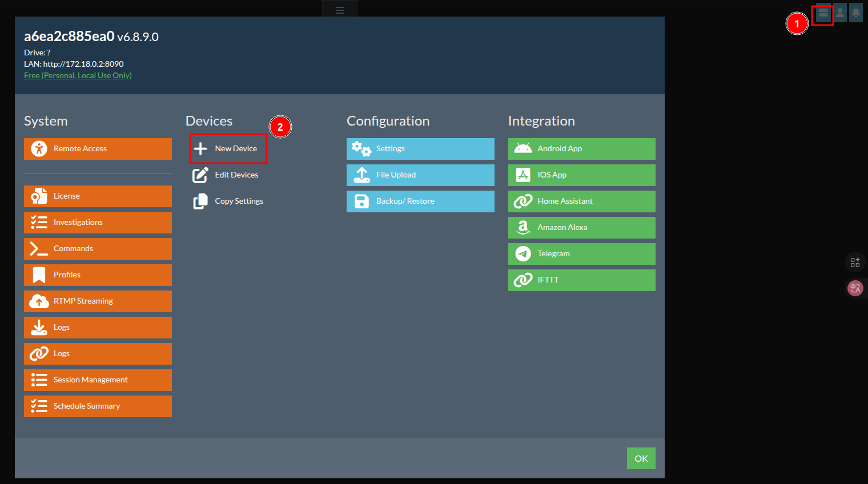Open the Commands entry
Viewport: 868px width, 484px height.
point(98,249)
